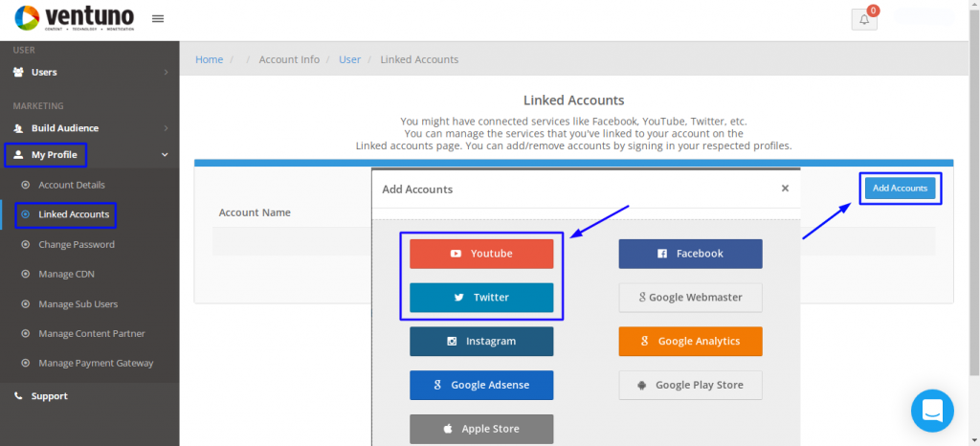Image resolution: width=980 pixels, height=446 pixels.
Task: Link a Facebook account
Action: (691, 254)
